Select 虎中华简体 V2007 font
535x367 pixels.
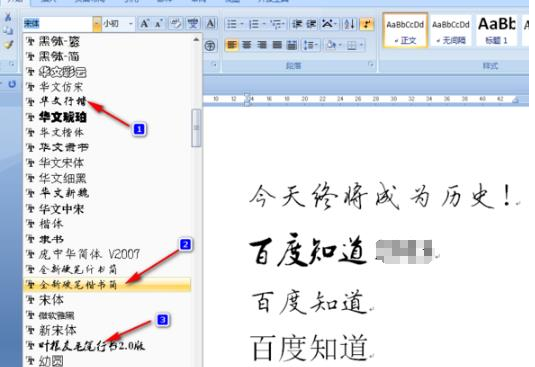107,254
